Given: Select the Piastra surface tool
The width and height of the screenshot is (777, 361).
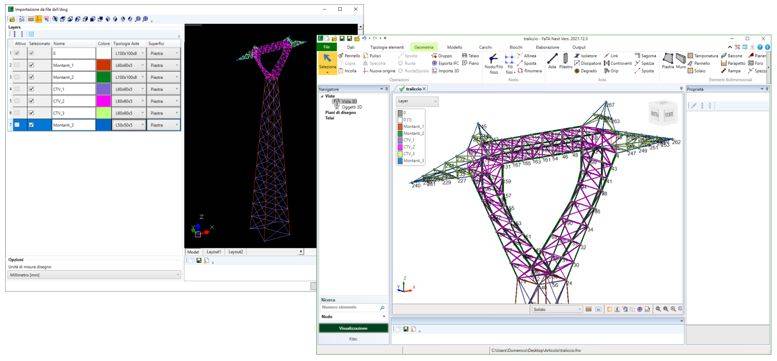Looking at the screenshot, I should point(667,61).
